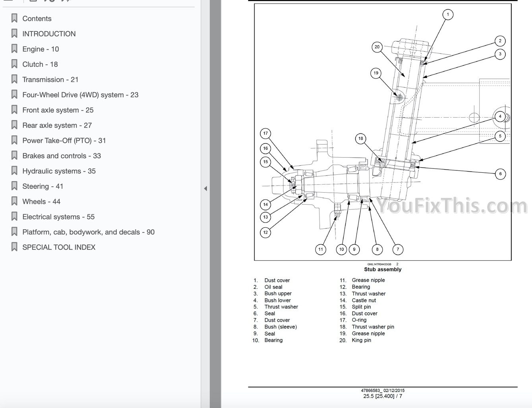Click the bookmark icon beside Contents

[14, 18]
